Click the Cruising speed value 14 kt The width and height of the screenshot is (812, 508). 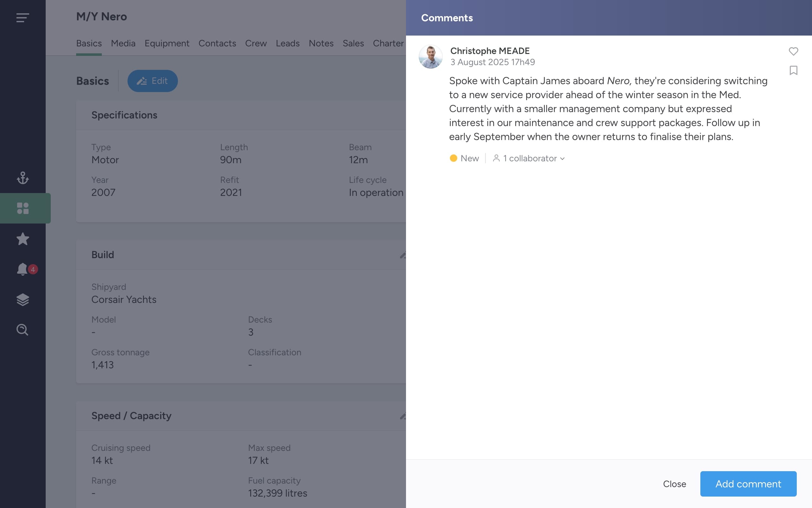tap(102, 460)
